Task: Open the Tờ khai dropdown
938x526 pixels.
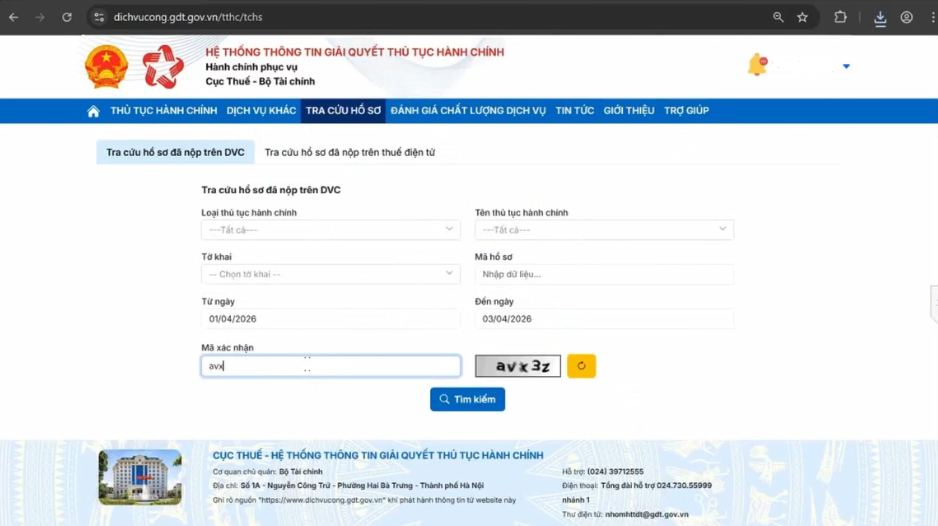Action: point(330,274)
